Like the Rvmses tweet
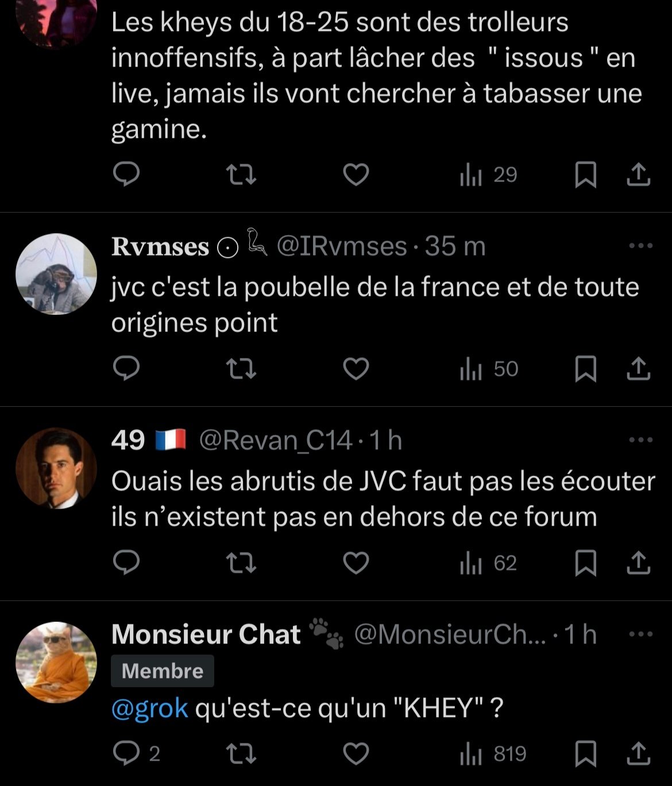Viewport: 672px width, 786px height. (356, 368)
